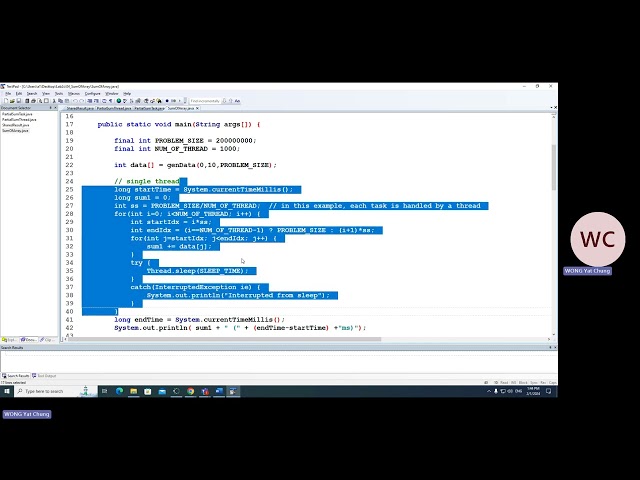Click the Open file folder icon

(12, 101)
